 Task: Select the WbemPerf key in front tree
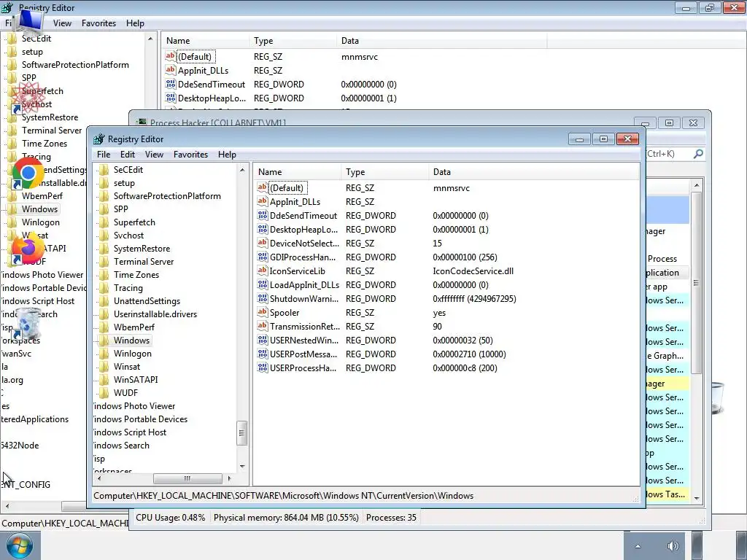[x=134, y=327]
